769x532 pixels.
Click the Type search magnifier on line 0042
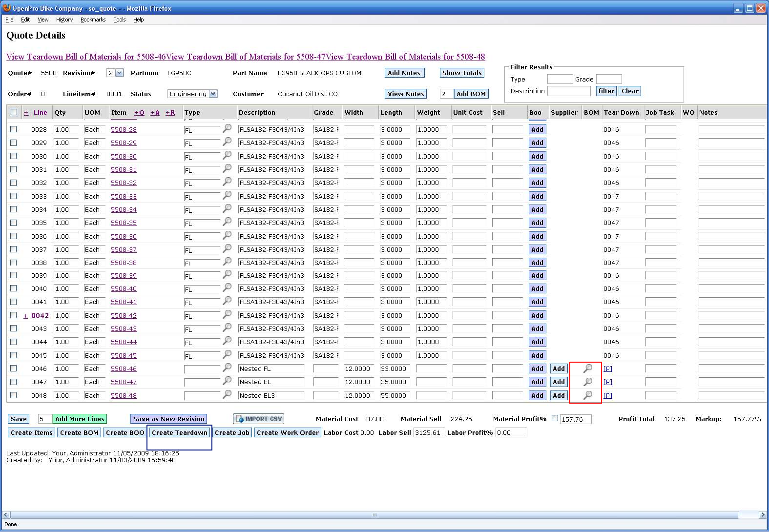pyautogui.click(x=227, y=314)
